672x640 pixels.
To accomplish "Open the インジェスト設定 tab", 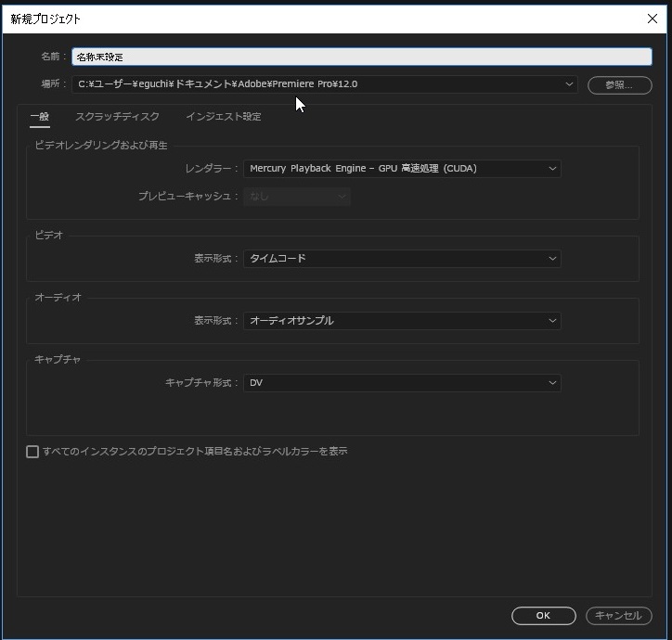I will tap(223, 117).
